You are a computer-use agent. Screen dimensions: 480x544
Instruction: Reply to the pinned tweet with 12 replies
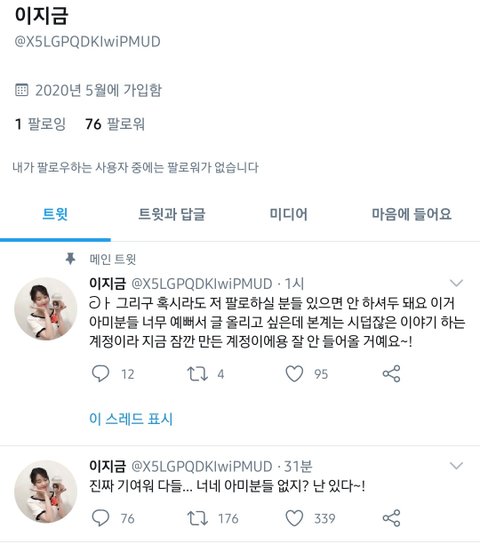click(101, 374)
